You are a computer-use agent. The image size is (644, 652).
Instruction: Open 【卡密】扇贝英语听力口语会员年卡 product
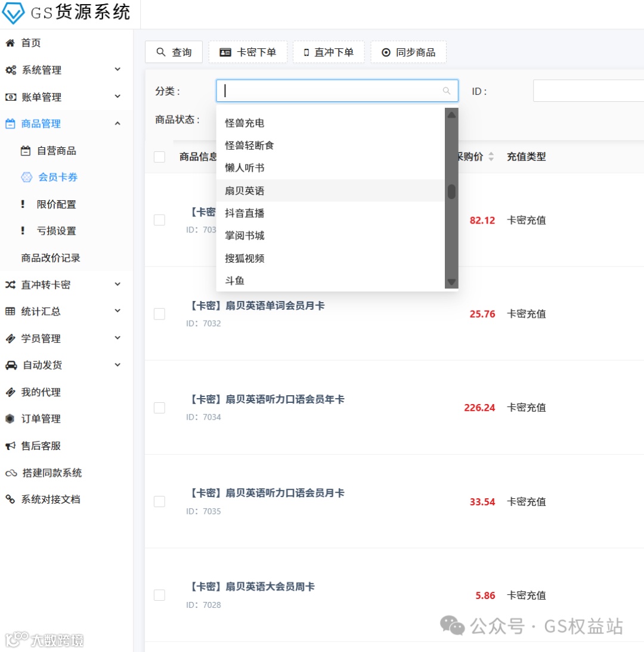(266, 399)
